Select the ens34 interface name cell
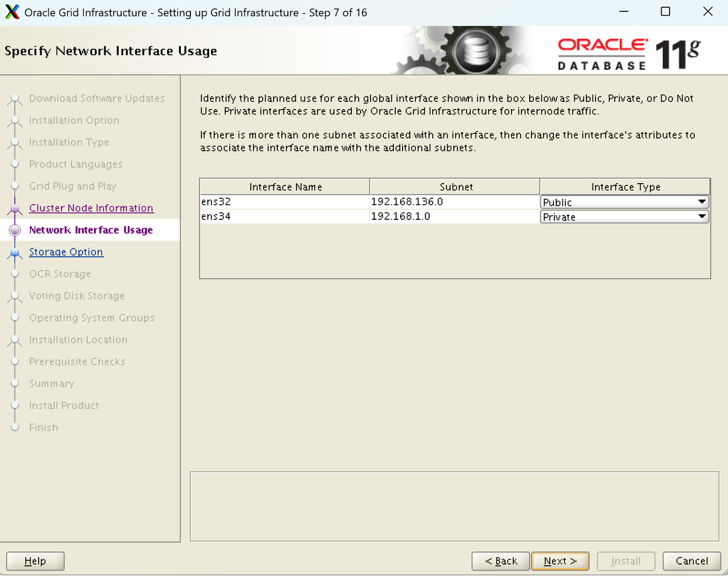Screen dimensions: 728x576 (284, 217)
